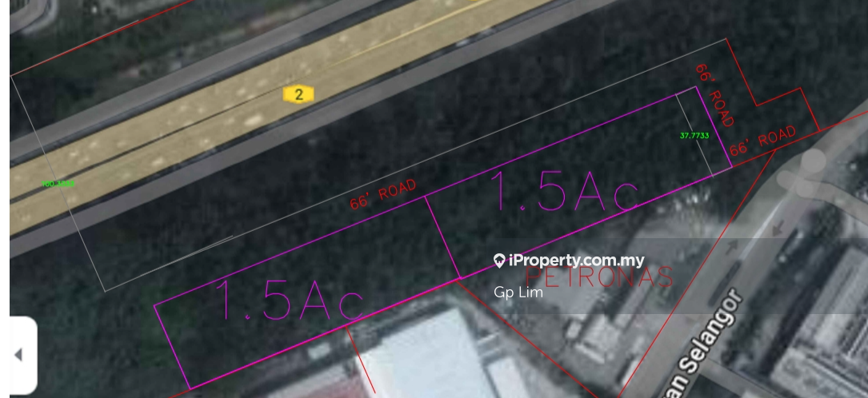
Task: Click the iProperty.com.my watermark logo
Action: tap(569, 261)
